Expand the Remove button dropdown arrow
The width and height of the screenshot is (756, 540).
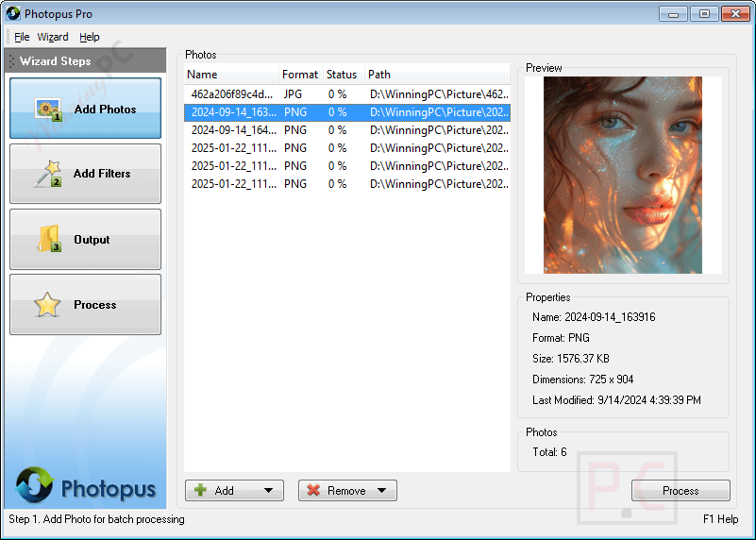[x=382, y=490]
